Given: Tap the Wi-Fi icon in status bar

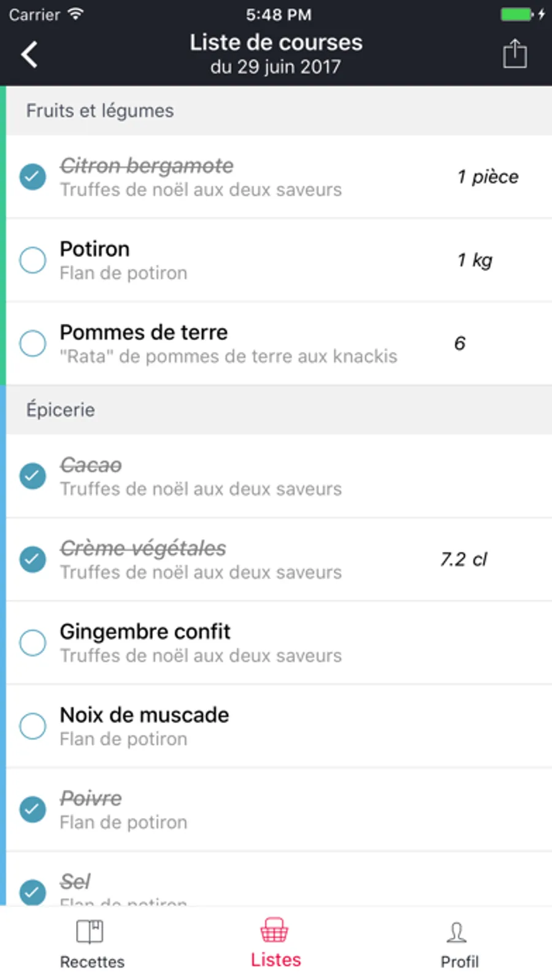Looking at the screenshot, I should pyautogui.click(x=75, y=14).
